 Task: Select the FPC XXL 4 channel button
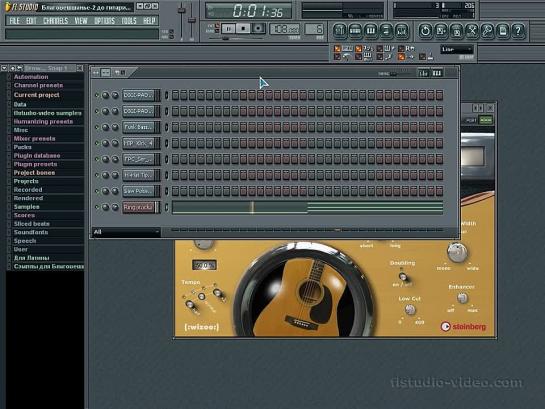coord(138,143)
